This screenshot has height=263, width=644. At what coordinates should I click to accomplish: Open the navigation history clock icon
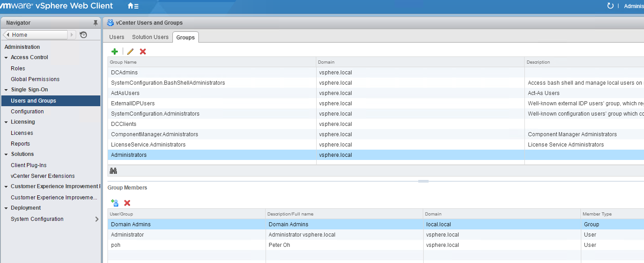pyautogui.click(x=83, y=34)
